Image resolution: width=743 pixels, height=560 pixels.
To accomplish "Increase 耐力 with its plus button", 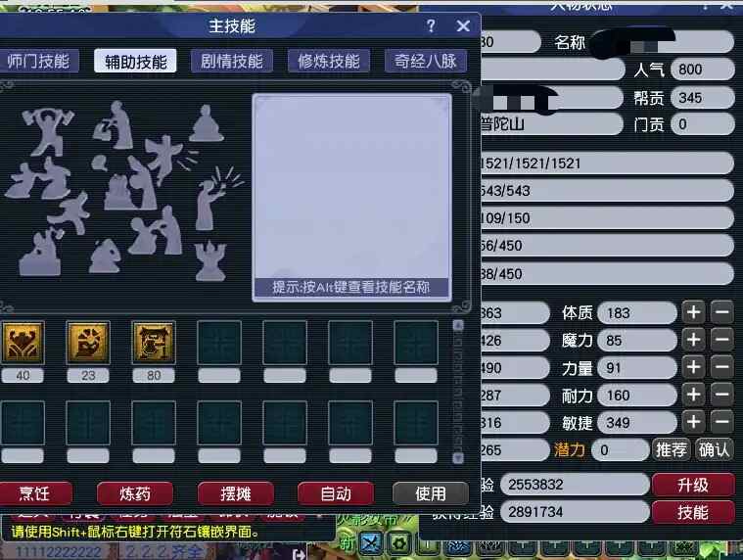I will [x=693, y=395].
